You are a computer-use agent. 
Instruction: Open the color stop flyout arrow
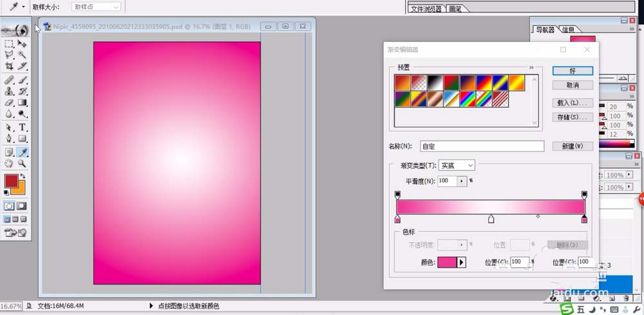(x=461, y=262)
